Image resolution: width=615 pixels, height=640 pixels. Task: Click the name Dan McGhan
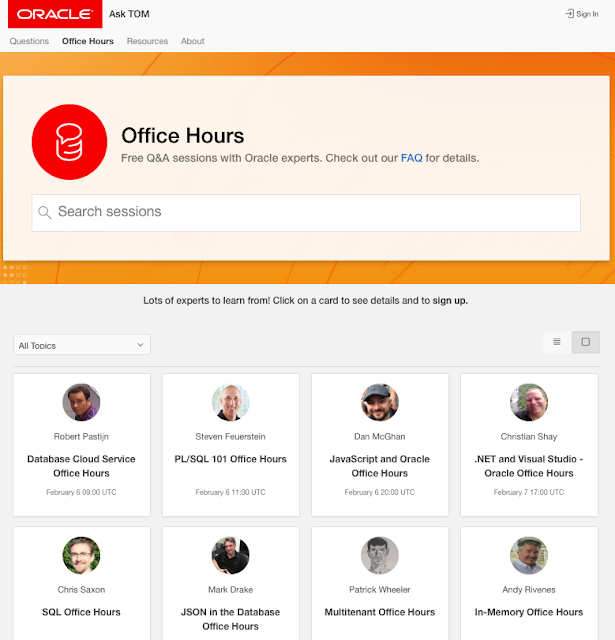pyautogui.click(x=380, y=437)
